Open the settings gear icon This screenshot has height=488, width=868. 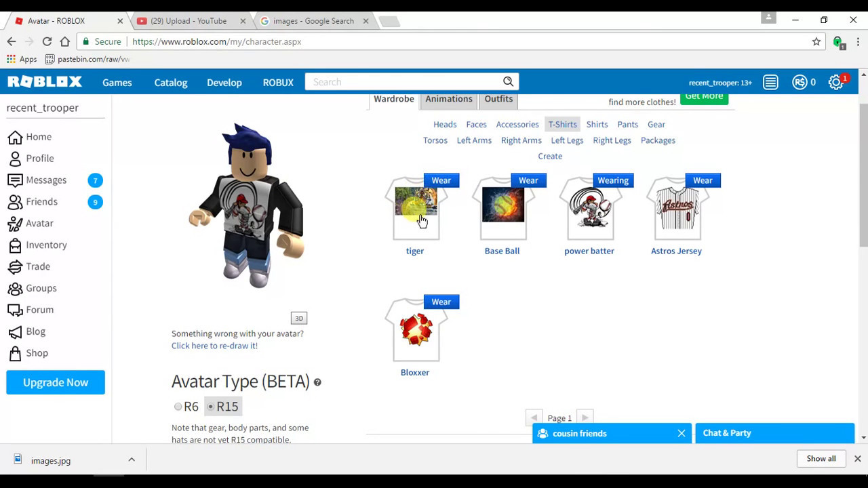pos(835,83)
